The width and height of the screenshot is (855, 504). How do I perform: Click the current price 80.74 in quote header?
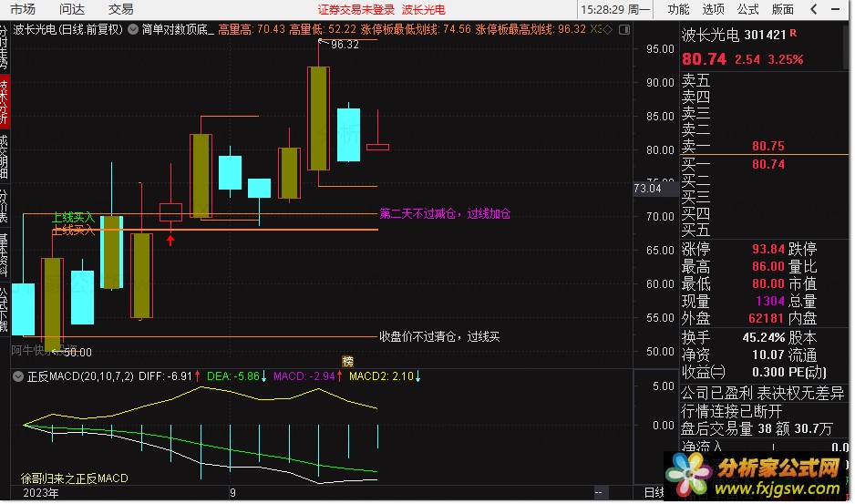click(704, 59)
